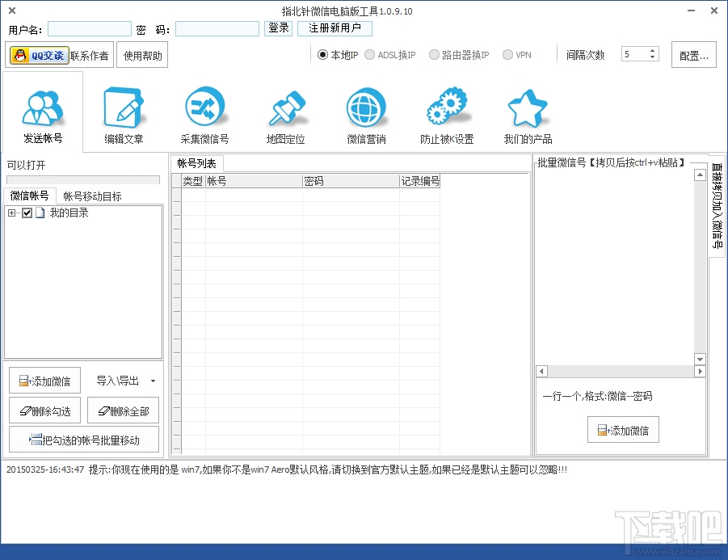Expand the 我的目录 tree node
The height and width of the screenshot is (560, 728).
click(x=11, y=213)
